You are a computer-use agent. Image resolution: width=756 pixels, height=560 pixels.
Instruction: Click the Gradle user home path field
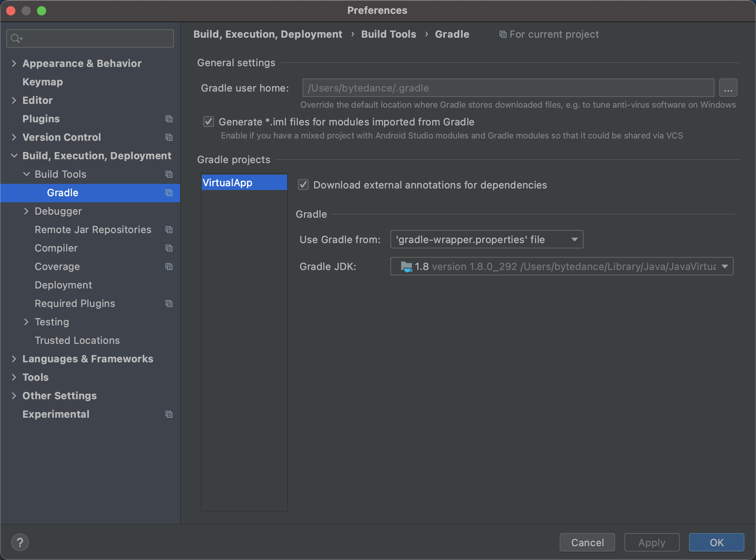pos(508,88)
